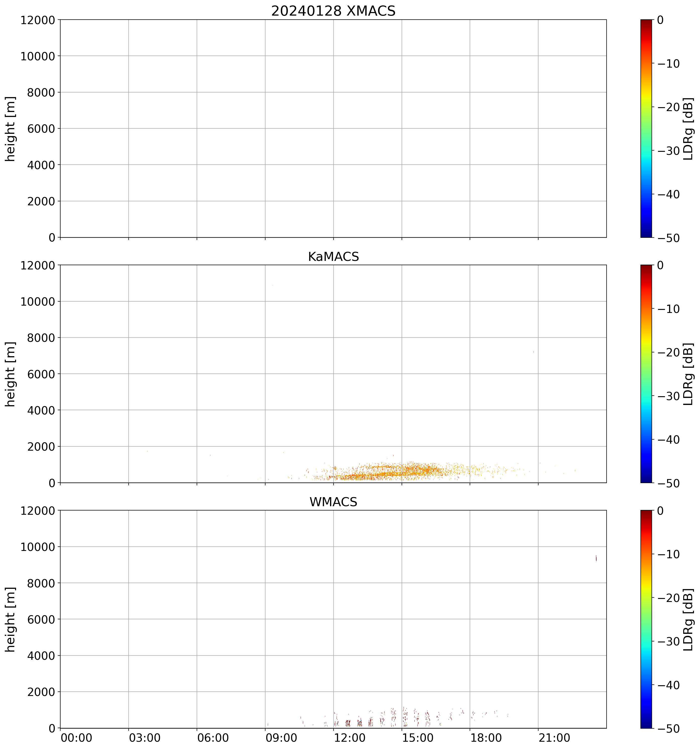Click the WMACS panel colorbar
Screen dimensions: 700x749
pyautogui.click(x=646, y=619)
